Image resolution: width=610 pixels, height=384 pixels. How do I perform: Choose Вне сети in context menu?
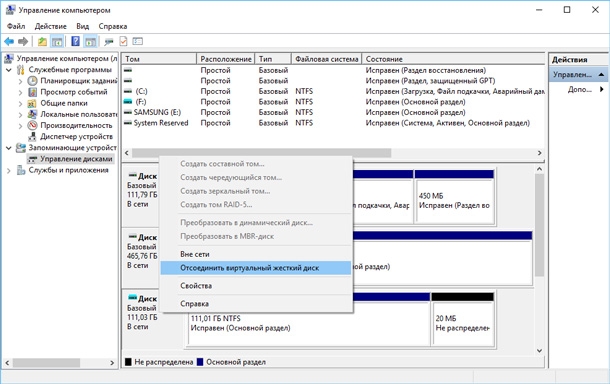click(256, 254)
